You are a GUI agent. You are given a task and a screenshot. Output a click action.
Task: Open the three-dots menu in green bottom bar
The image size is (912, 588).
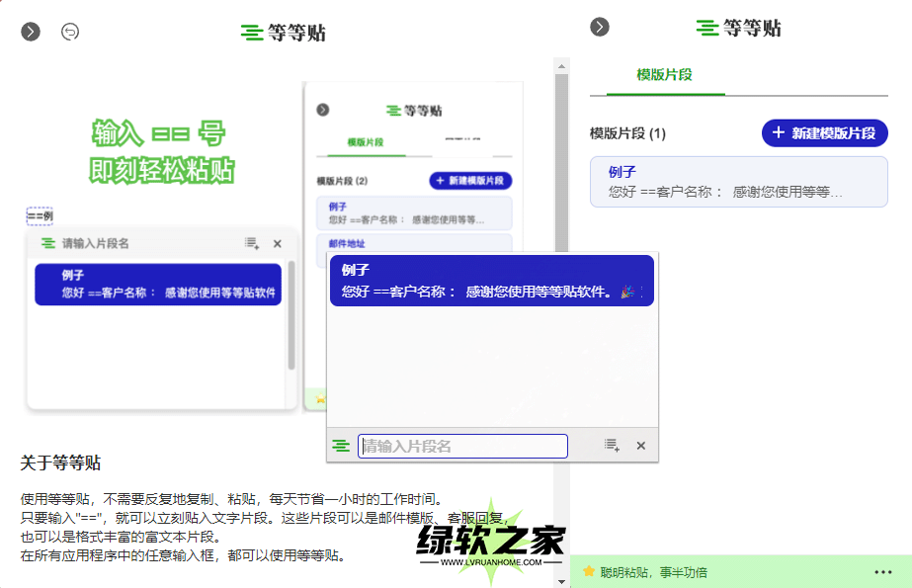(883, 572)
